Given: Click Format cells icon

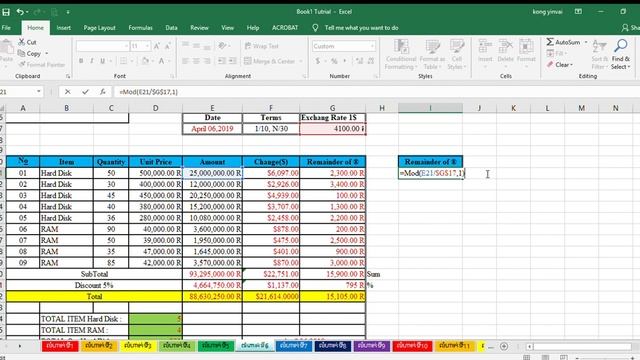Looking at the screenshot, I should [x=526, y=47].
